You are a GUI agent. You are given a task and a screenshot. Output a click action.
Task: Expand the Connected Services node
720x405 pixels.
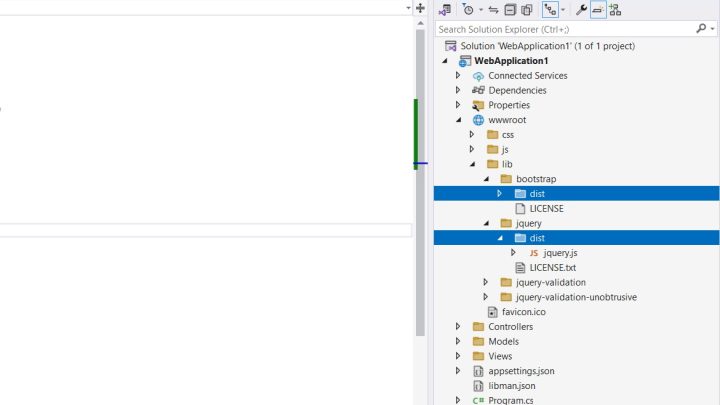point(458,75)
